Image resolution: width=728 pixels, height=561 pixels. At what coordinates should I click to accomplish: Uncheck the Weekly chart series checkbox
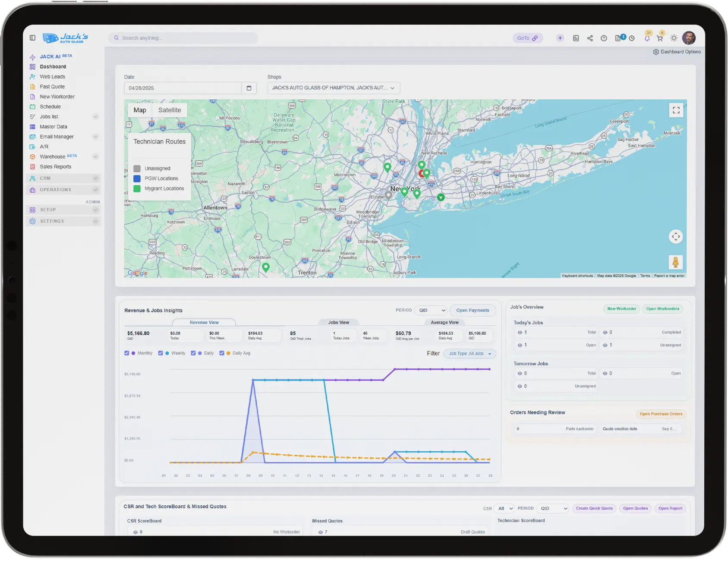161,353
